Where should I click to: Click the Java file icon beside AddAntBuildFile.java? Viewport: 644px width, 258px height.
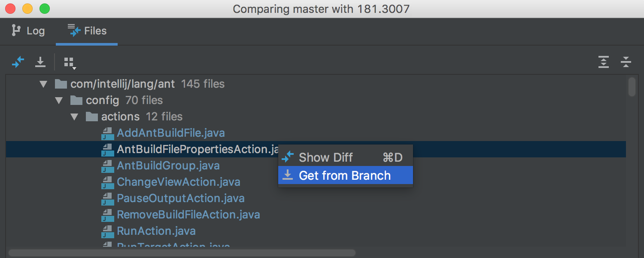[x=107, y=133]
